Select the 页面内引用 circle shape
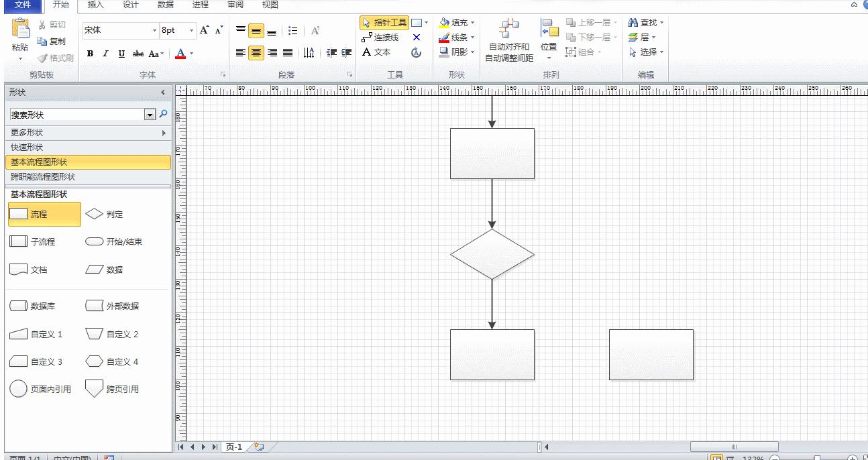Viewport: 868px width, 460px height. [41, 389]
